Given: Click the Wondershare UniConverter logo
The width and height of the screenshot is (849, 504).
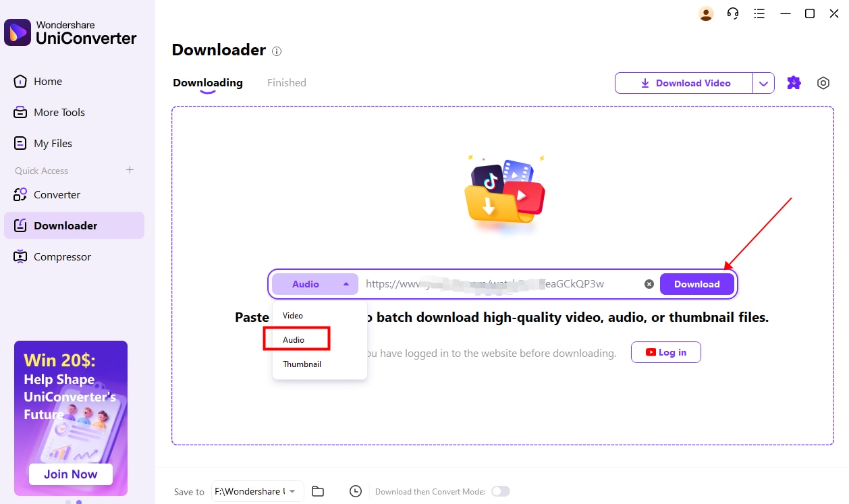Looking at the screenshot, I should pos(71,32).
